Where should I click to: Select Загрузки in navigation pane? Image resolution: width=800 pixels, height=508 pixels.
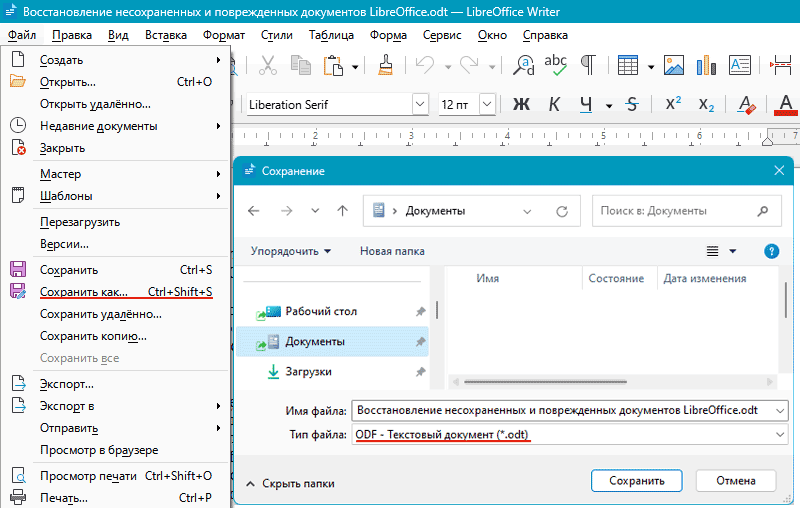pyautogui.click(x=332, y=371)
